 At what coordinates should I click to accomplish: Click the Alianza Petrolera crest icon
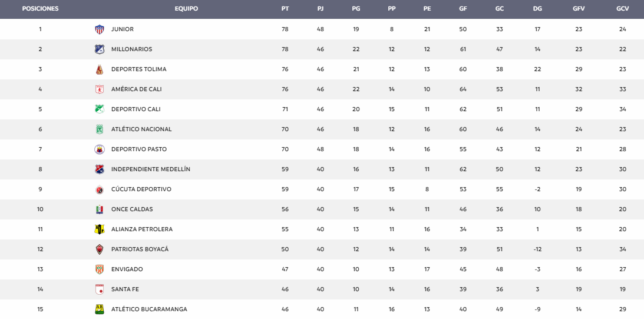100,229
